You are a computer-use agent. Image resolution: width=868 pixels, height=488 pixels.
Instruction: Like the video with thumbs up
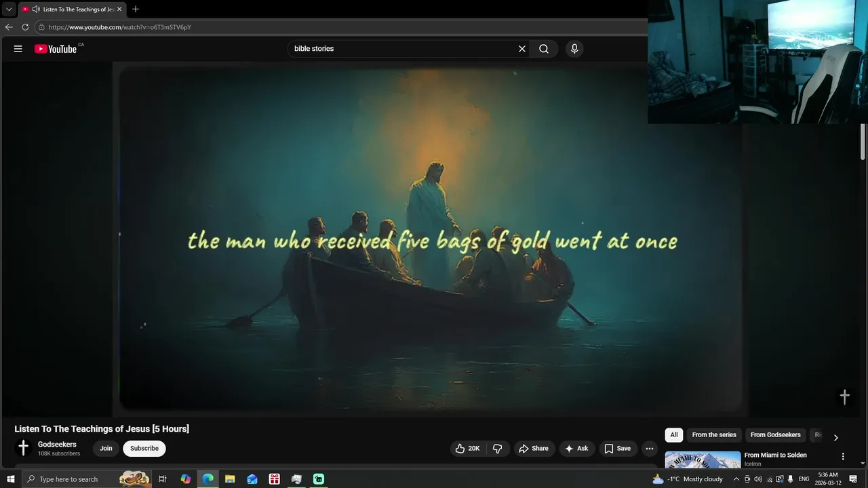(x=468, y=449)
